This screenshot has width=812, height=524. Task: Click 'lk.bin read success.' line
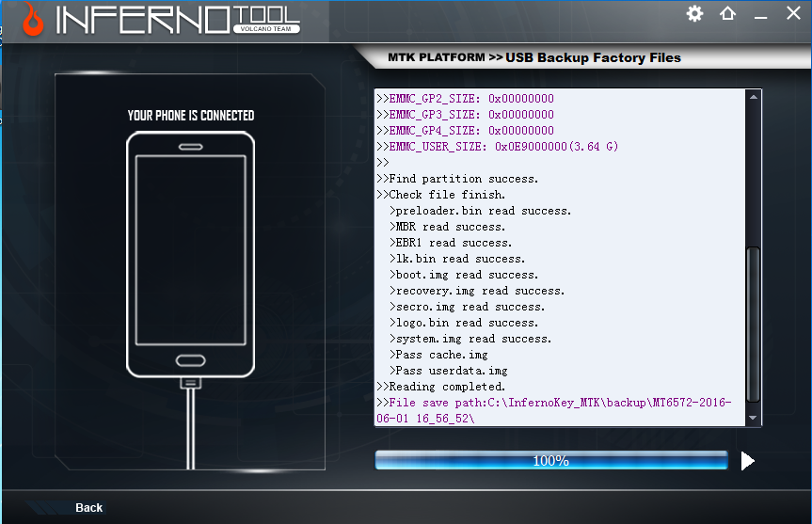pyautogui.click(x=457, y=259)
